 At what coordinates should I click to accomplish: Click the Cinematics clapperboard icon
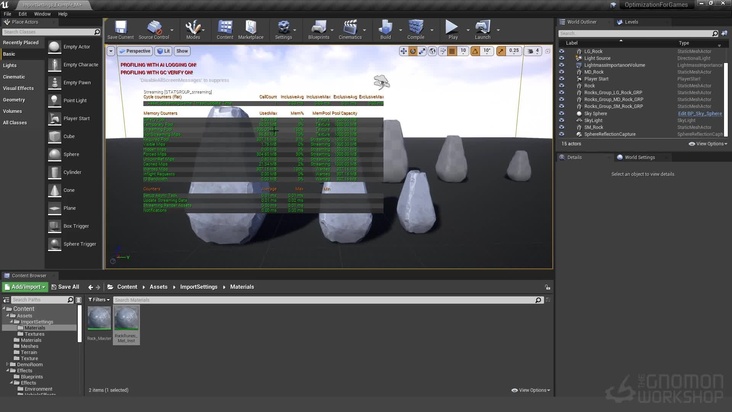coord(350,27)
